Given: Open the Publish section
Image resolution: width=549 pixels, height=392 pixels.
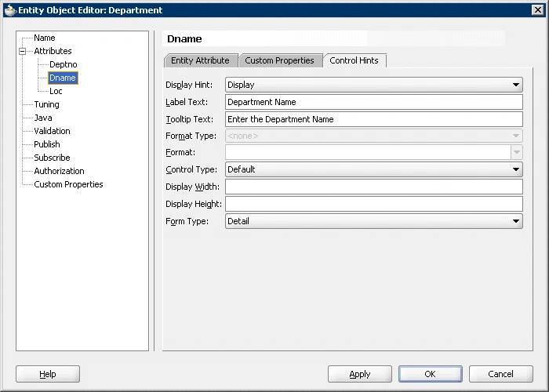Looking at the screenshot, I should click(47, 144).
